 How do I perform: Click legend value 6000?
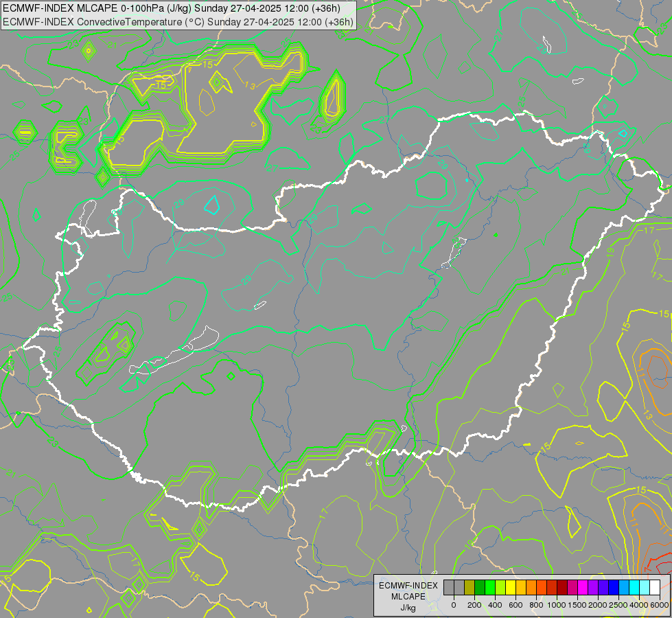click(x=660, y=605)
